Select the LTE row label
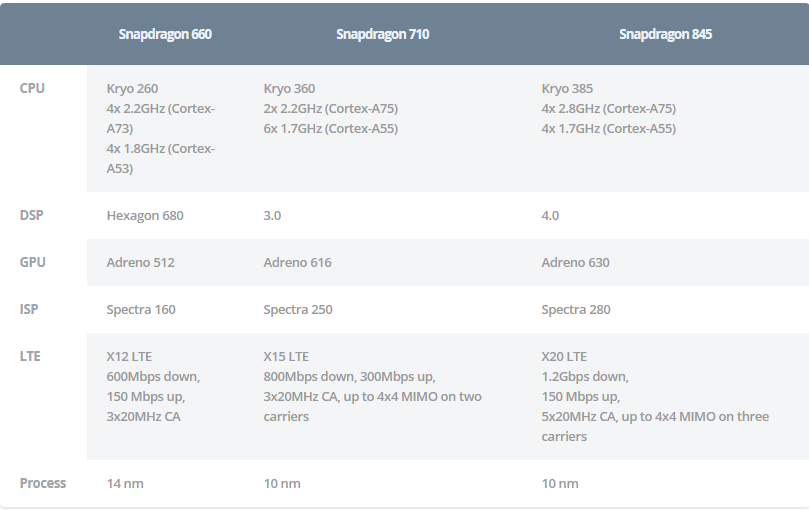This screenshot has height=510, width=809. pos(30,356)
